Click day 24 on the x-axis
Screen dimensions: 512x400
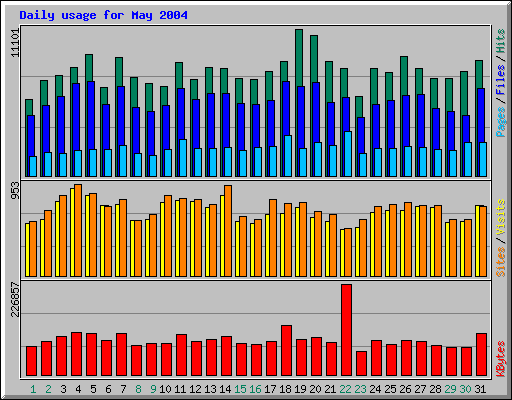tap(375, 389)
